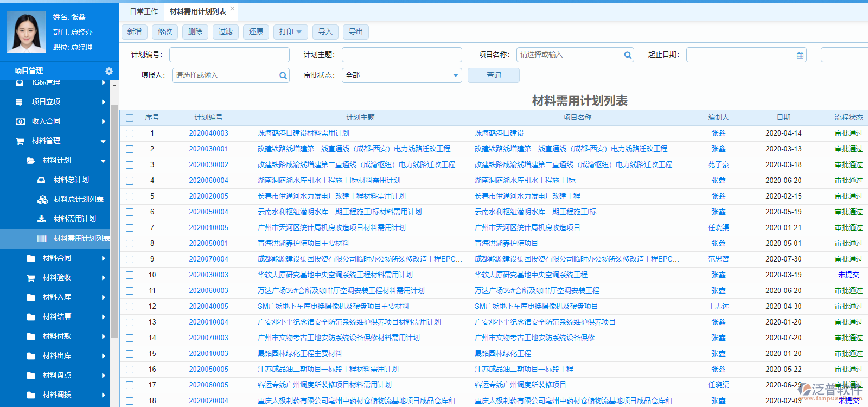Click the search icon in 项目名称 field

628,55
